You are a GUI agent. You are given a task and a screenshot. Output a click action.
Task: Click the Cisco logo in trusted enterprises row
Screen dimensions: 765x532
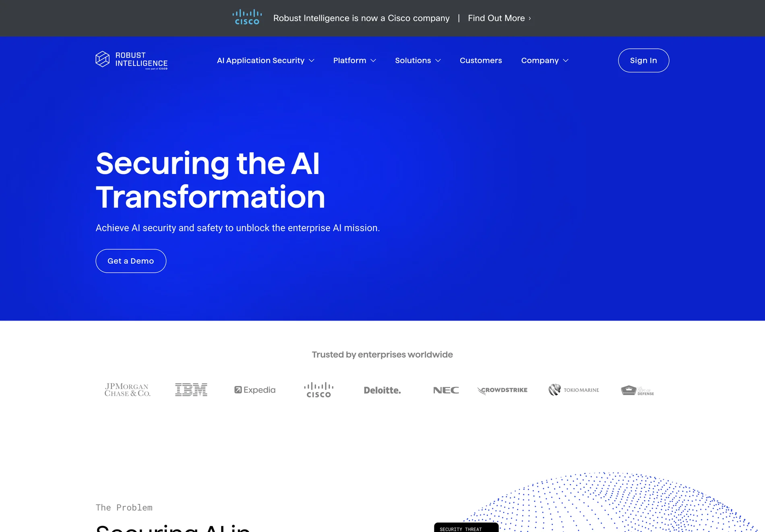pyautogui.click(x=318, y=390)
